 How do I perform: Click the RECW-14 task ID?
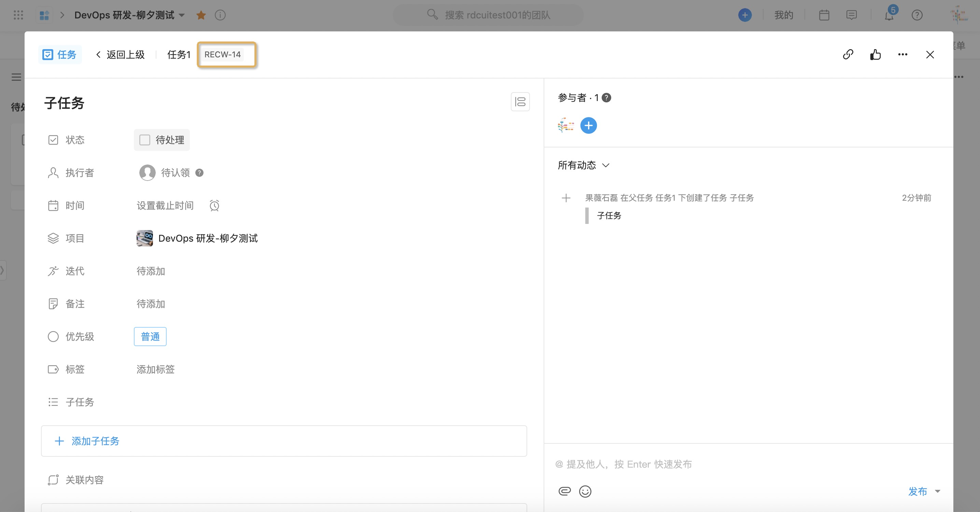click(223, 54)
